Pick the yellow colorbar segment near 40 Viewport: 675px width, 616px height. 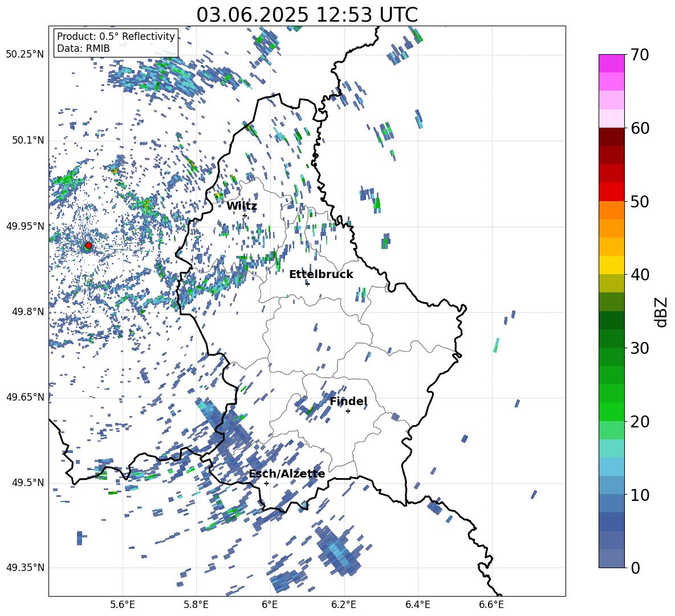point(611,265)
